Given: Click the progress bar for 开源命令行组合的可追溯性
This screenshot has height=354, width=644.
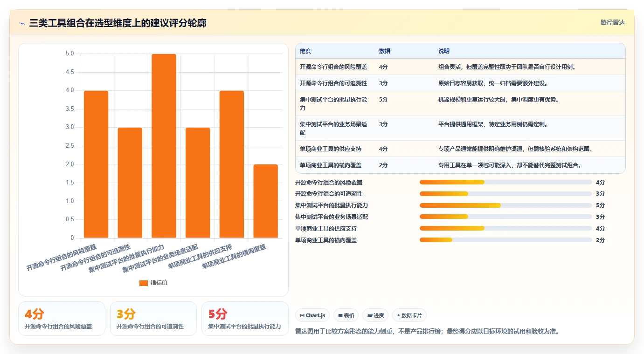Looking at the screenshot, I should (506, 194).
